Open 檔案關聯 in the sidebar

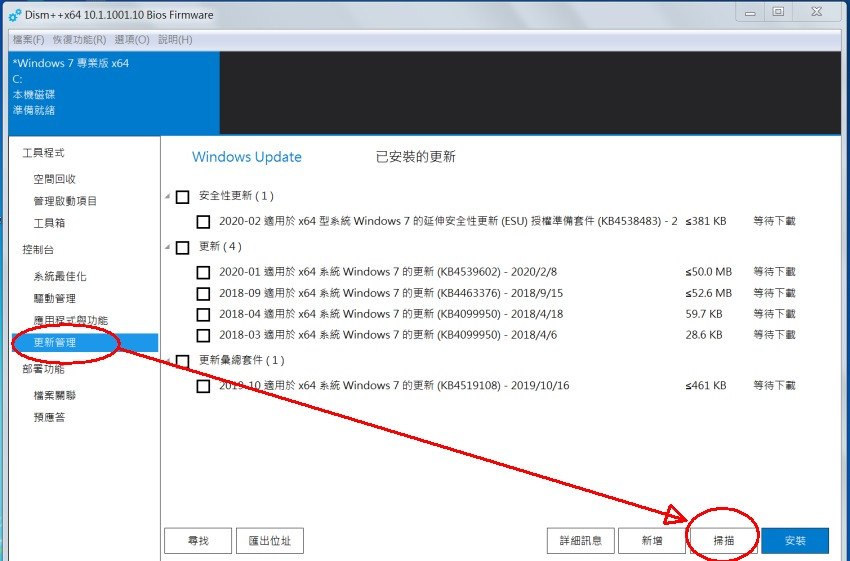coord(54,395)
